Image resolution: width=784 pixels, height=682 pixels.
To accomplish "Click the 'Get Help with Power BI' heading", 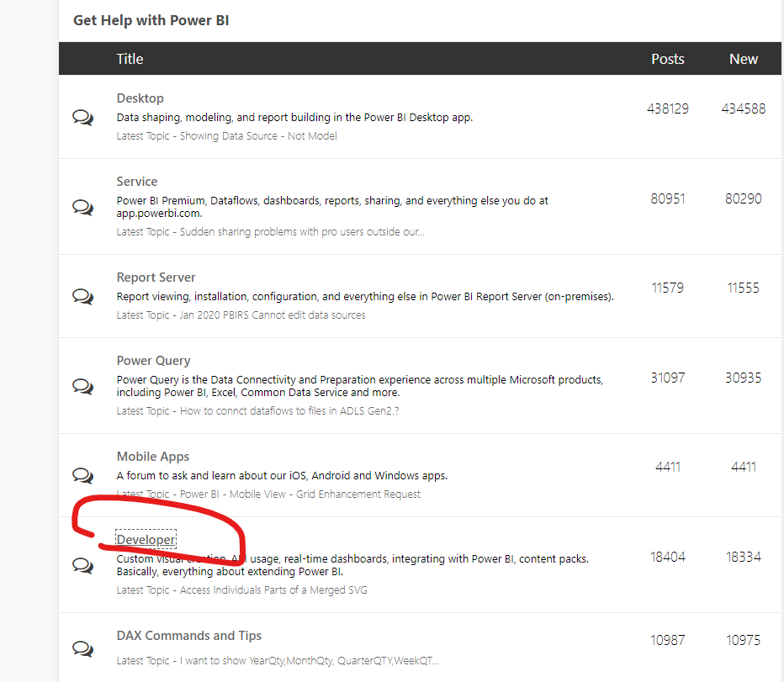I will click(x=151, y=20).
